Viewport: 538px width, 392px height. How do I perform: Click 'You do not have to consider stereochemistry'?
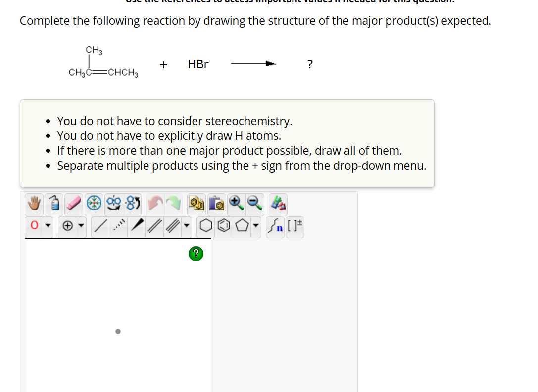[175, 121]
